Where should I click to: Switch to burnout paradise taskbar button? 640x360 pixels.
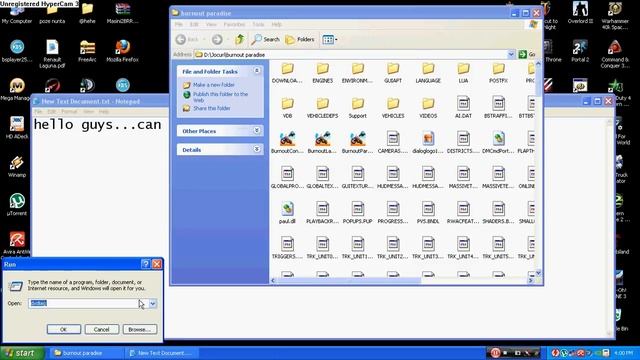(87, 353)
